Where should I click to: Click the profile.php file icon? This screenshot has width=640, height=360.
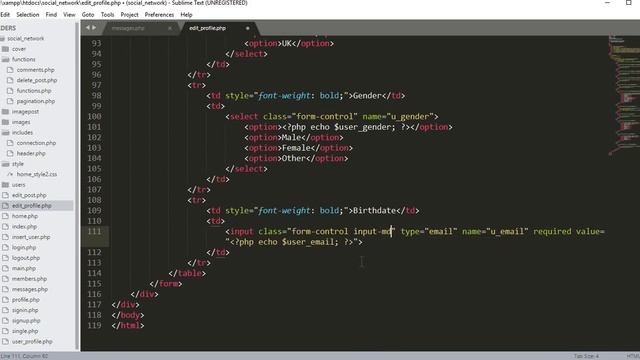click(x=5, y=300)
